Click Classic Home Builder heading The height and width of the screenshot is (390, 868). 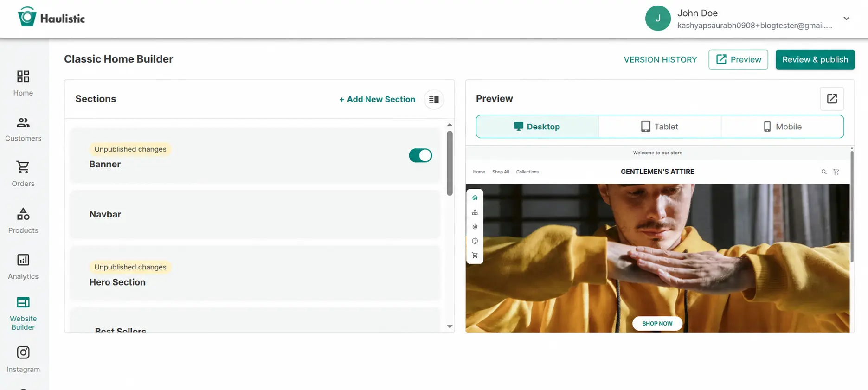point(118,59)
